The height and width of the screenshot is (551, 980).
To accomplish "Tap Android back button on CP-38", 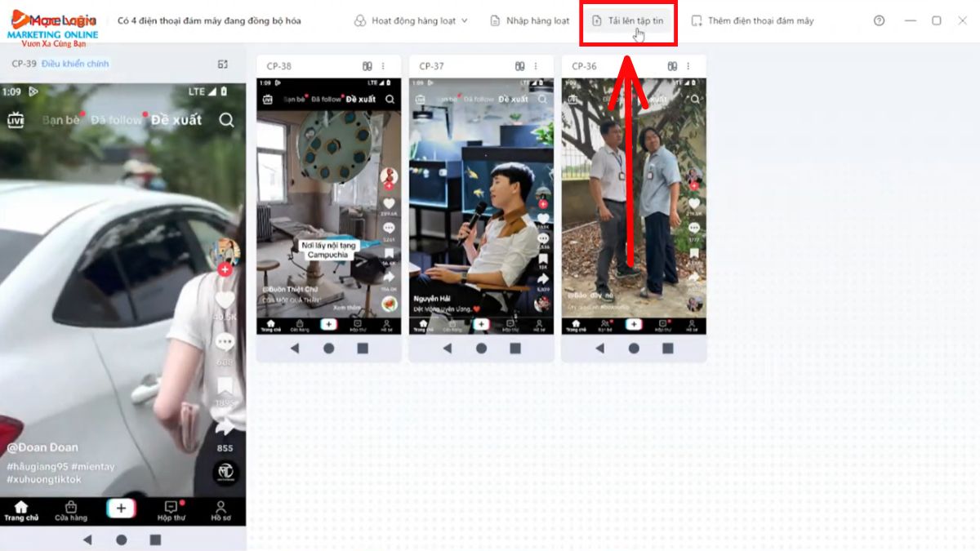I will point(295,349).
